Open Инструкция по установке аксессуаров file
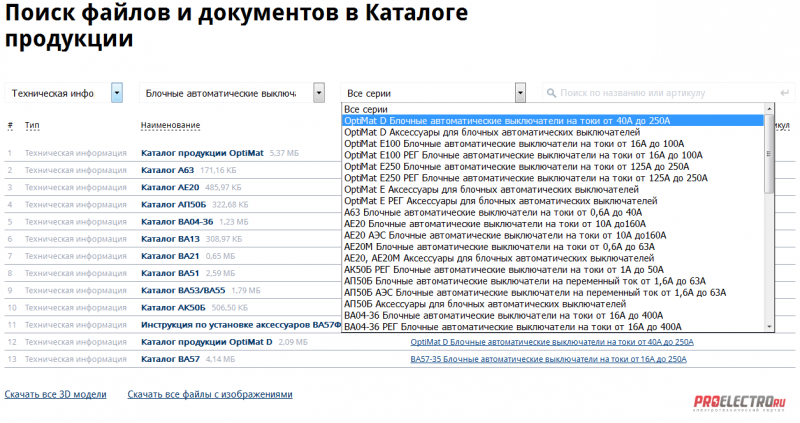The width and height of the screenshot is (800, 423). (x=241, y=325)
